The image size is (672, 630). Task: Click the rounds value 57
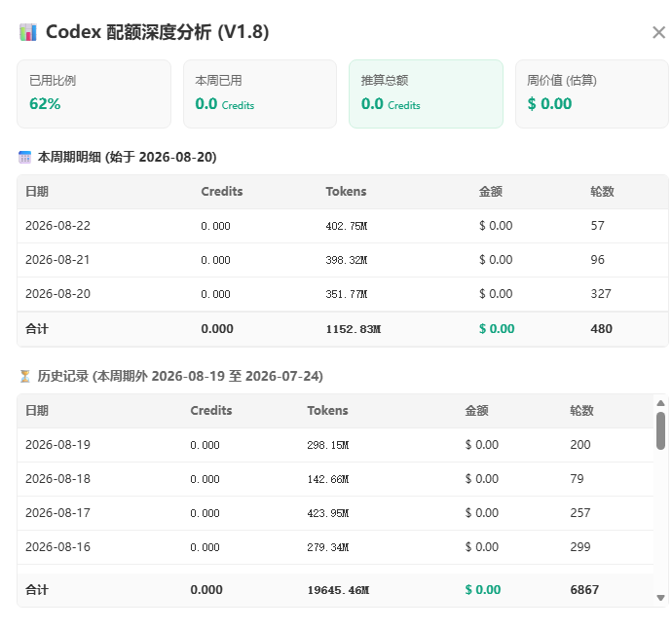coord(597,226)
